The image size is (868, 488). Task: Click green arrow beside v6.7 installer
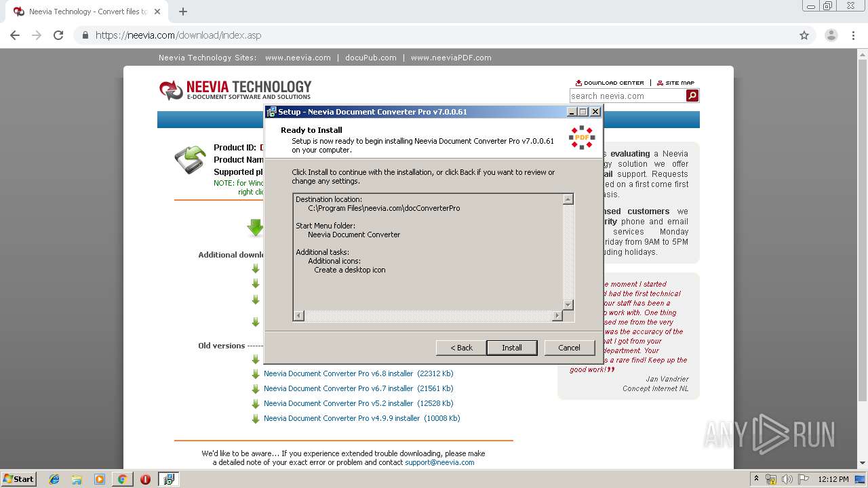pos(256,389)
